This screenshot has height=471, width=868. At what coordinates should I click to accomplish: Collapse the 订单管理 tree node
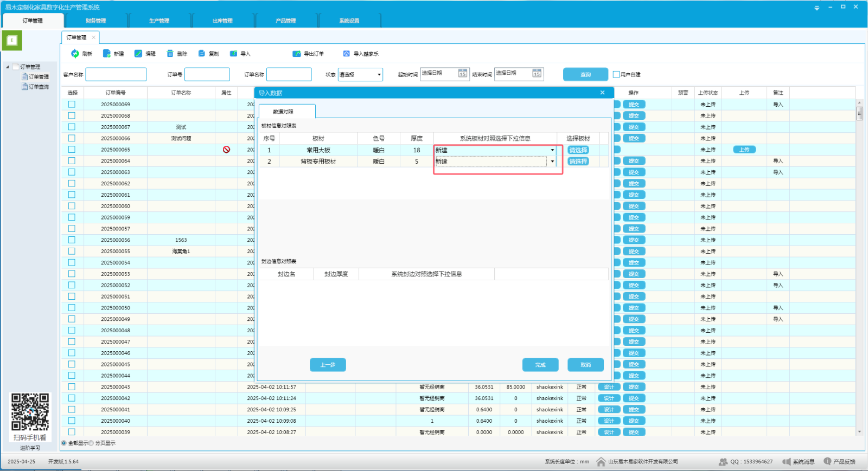pos(8,67)
